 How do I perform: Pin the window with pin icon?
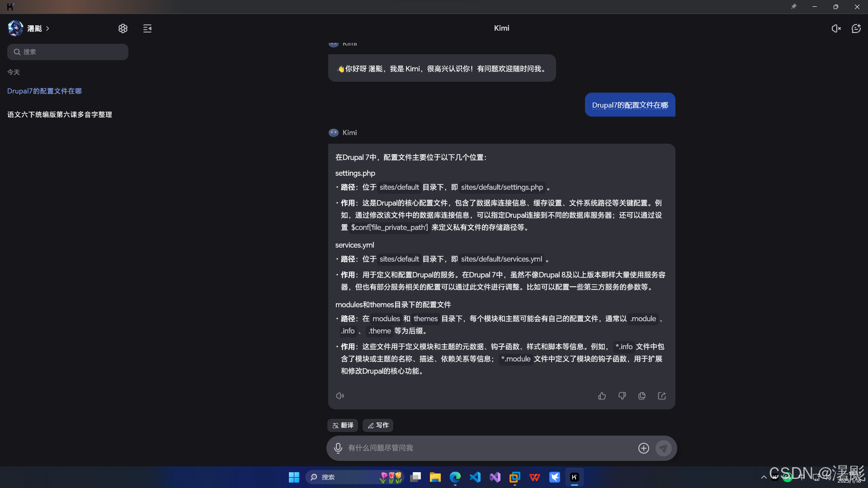794,7
